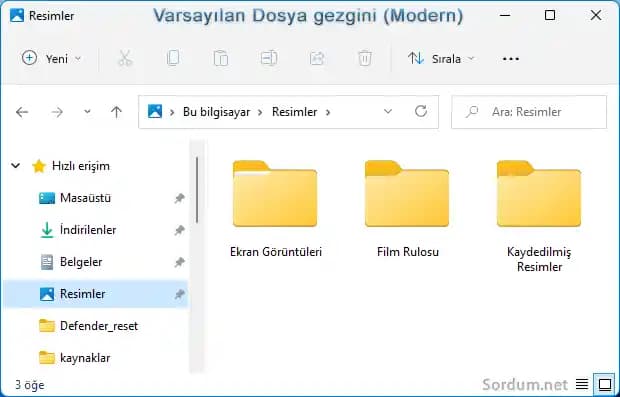The width and height of the screenshot is (620, 397).
Task: Switch to details list view
Action: 582,384
